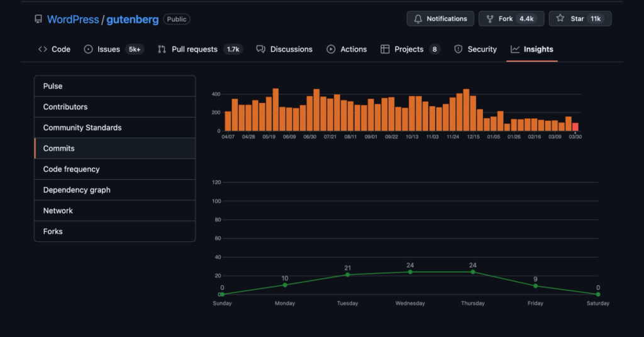Screen dimensions: 644x337
Task: Click the 4.4k fork count badge
Action: [526, 19]
